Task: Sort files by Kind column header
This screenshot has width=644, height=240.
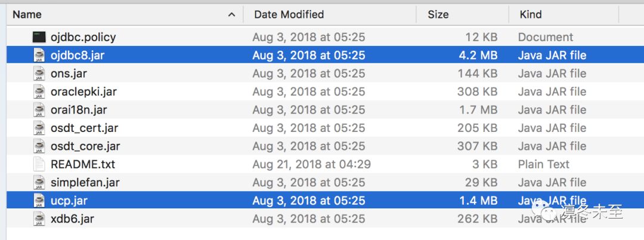Action: (x=531, y=14)
